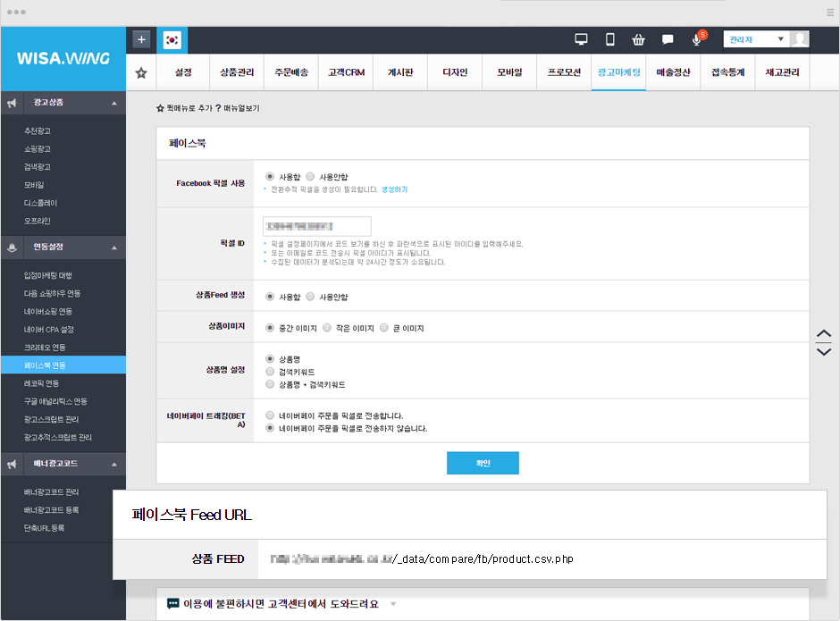Click the megaphone icon beside 광고상품
The image size is (840, 621).
(12, 103)
